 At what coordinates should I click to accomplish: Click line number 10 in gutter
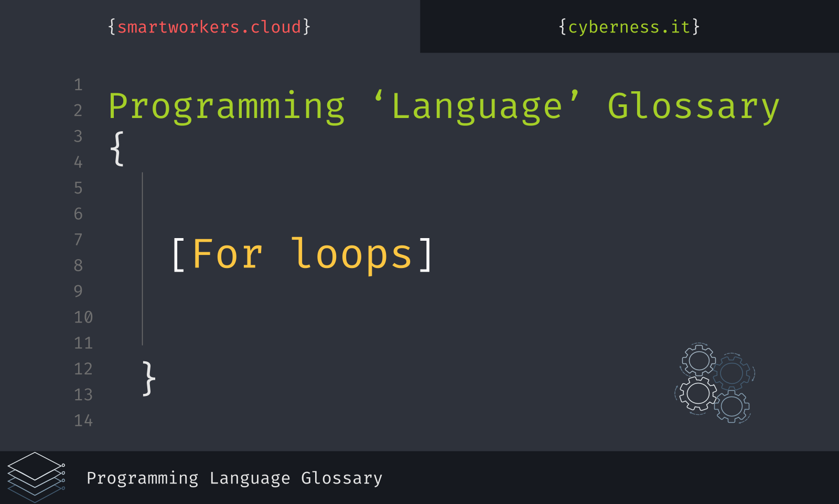point(83,317)
